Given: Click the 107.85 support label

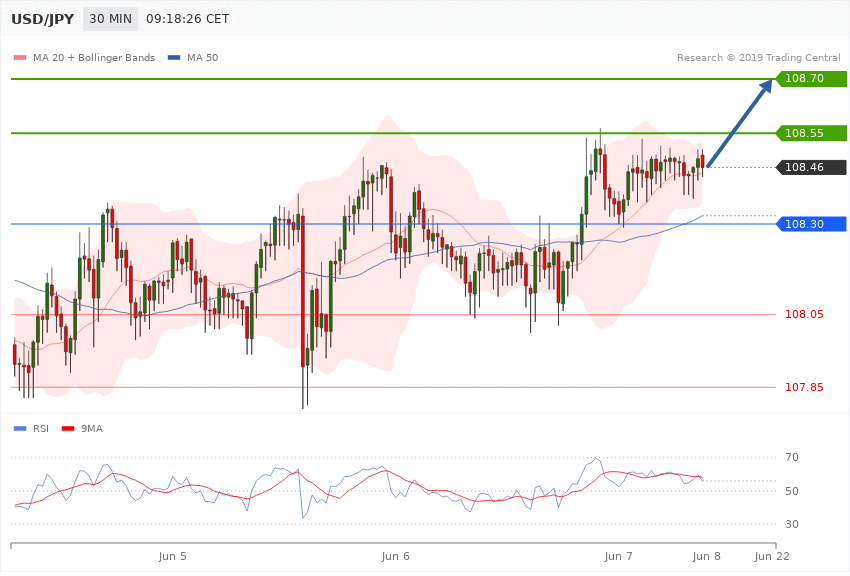Looking at the screenshot, I should point(804,387).
